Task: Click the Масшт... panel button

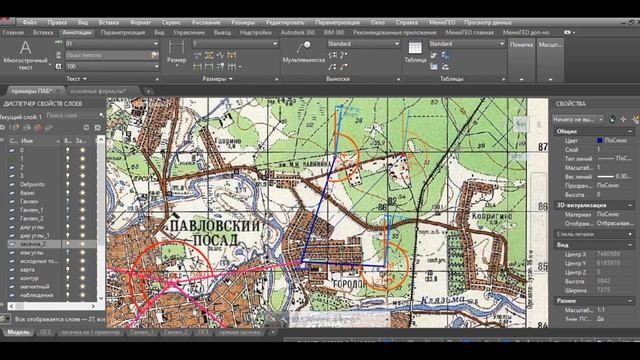Action: point(550,60)
